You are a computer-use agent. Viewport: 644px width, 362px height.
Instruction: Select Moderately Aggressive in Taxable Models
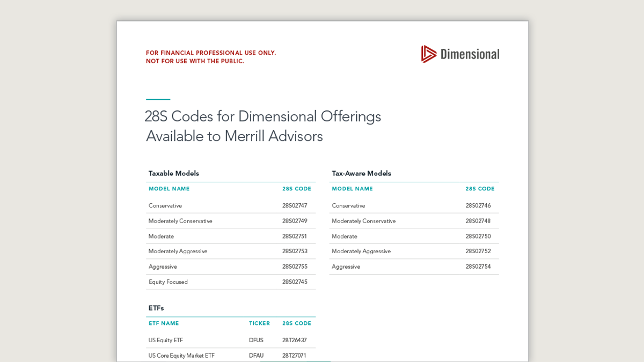click(178, 251)
